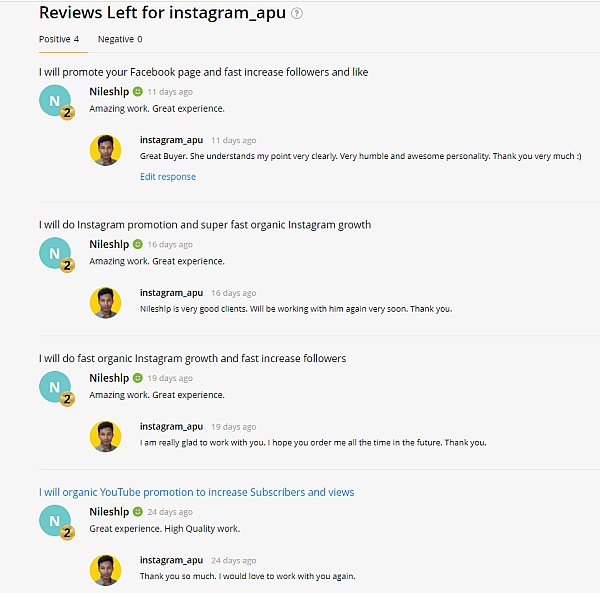Click NileshIp avatar in Facebook page review
Screen dimensions: 600x593
(x=55, y=101)
